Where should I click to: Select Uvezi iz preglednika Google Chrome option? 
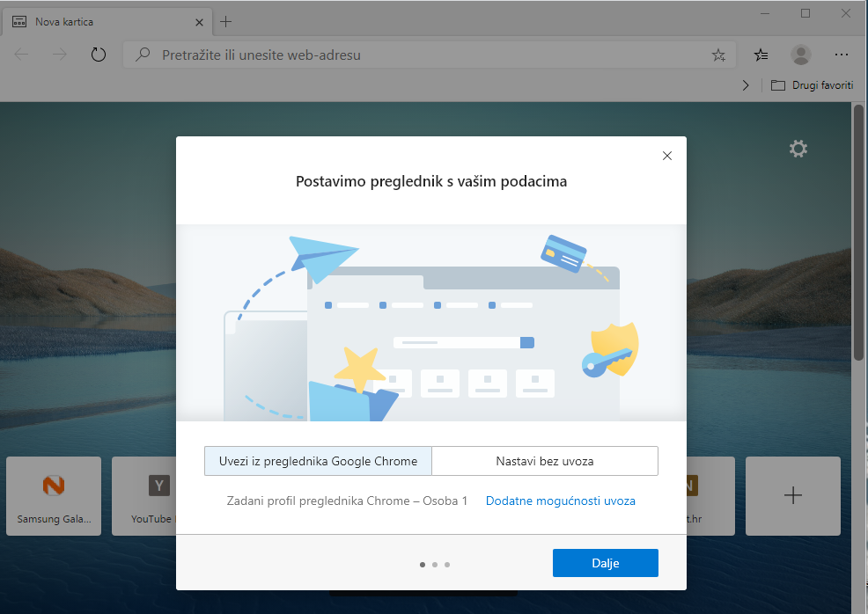[x=318, y=461]
